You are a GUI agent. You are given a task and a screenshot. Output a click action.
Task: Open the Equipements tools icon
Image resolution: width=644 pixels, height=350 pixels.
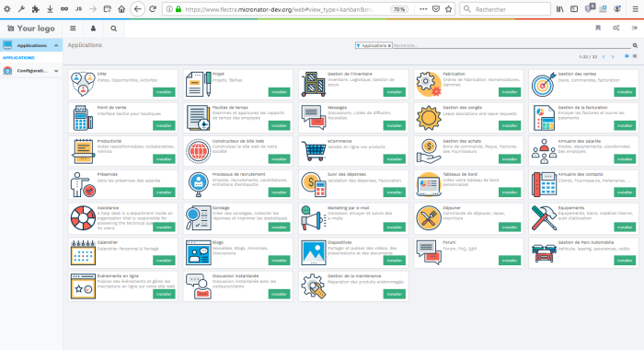pyautogui.click(x=544, y=218)
